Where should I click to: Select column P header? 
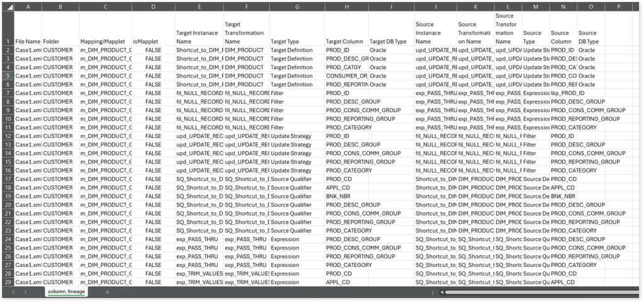tap(618, 7)
